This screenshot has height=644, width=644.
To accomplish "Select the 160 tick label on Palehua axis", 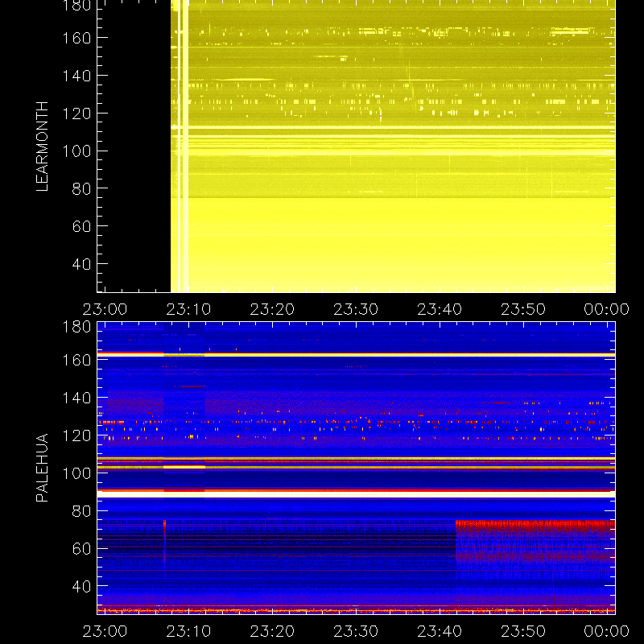I will click(x=76, y=360).
